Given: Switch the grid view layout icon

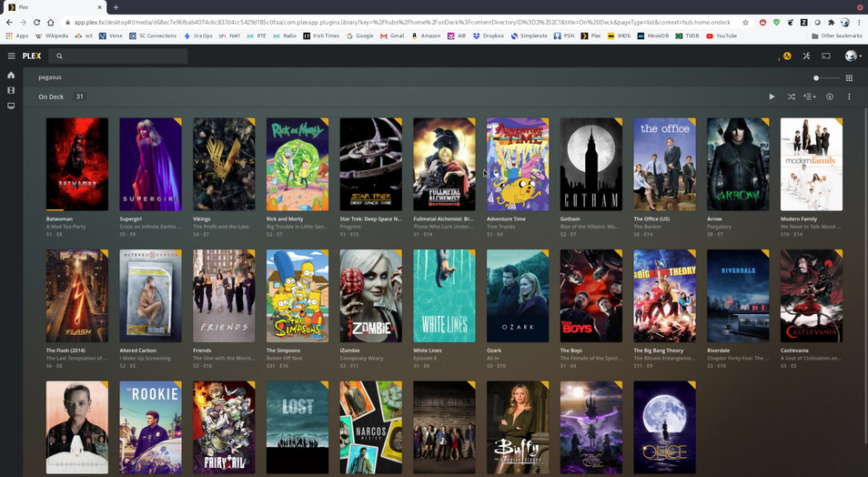Looking at the screenshot, I should pyautogui.click(x=849, y=78).
